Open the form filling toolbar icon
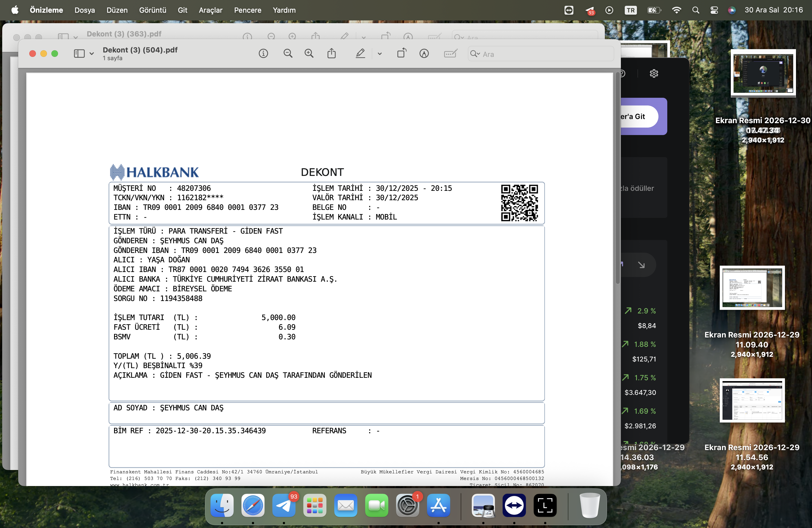The width and height of the screenshot is (812, 528). 450,54
